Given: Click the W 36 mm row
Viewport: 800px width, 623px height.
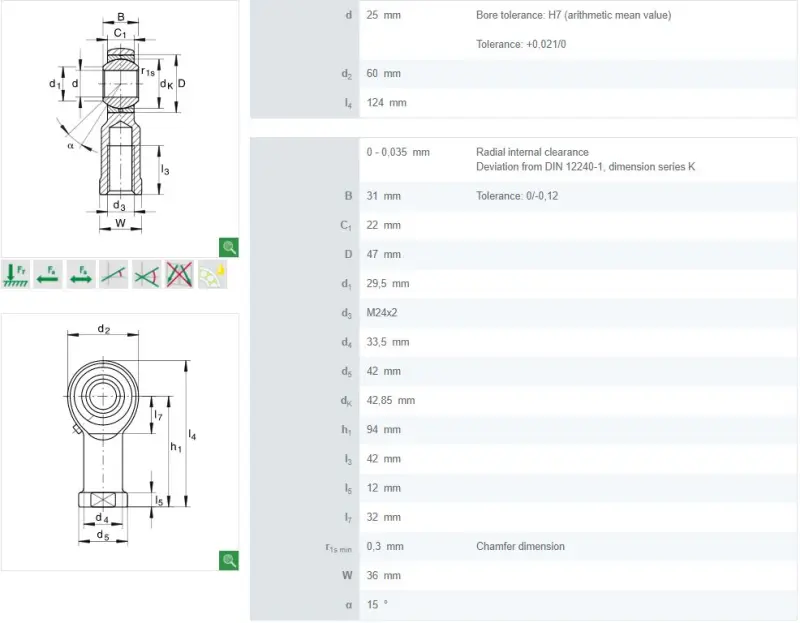Looking at the screenshot, I should (x=523, y=576).
